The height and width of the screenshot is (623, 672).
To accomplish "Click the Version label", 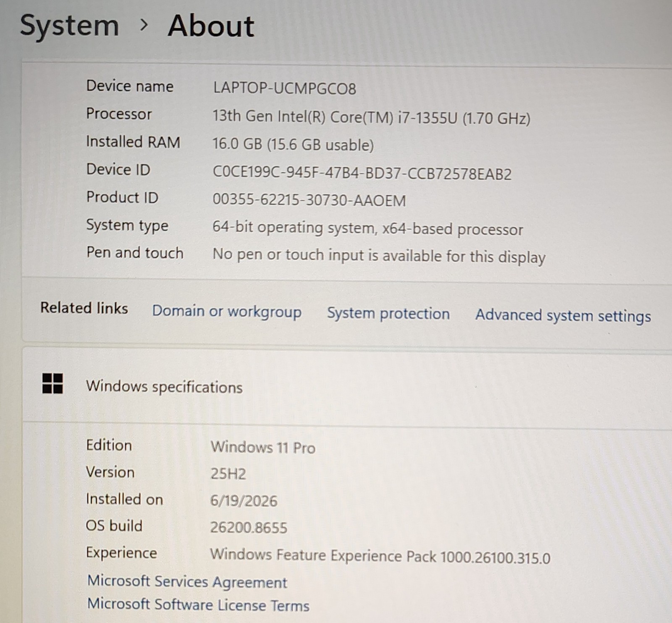I will click(x=110, y=472).
